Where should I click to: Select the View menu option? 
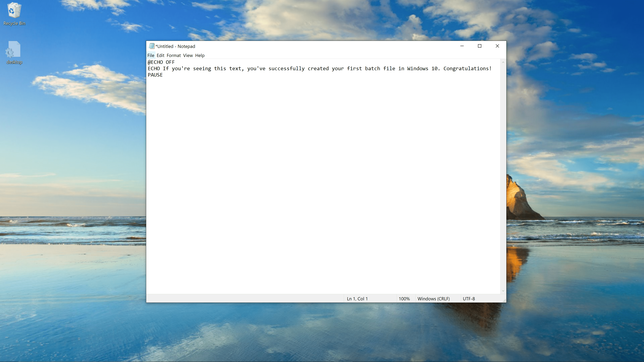[x=187, y=55]
